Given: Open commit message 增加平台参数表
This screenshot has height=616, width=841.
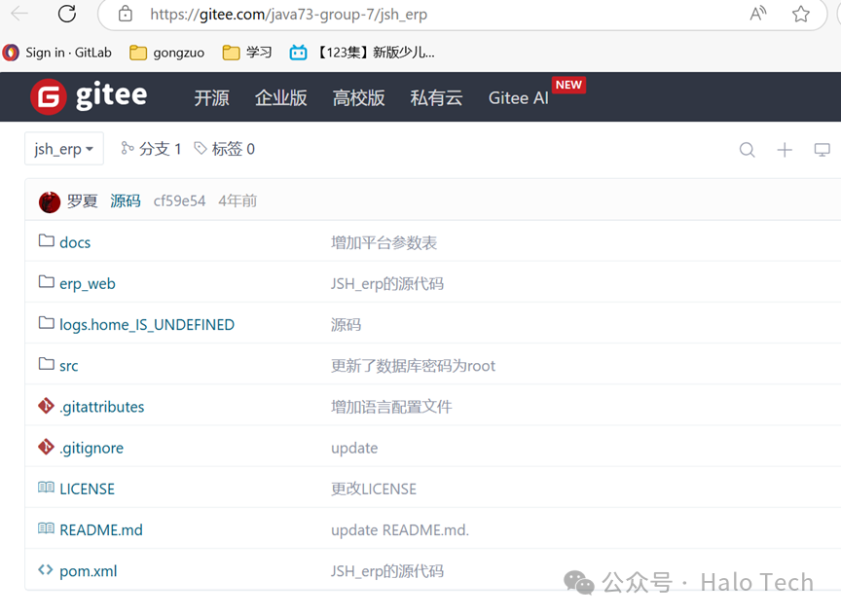Looking at the screenshot, I should 384,243.
